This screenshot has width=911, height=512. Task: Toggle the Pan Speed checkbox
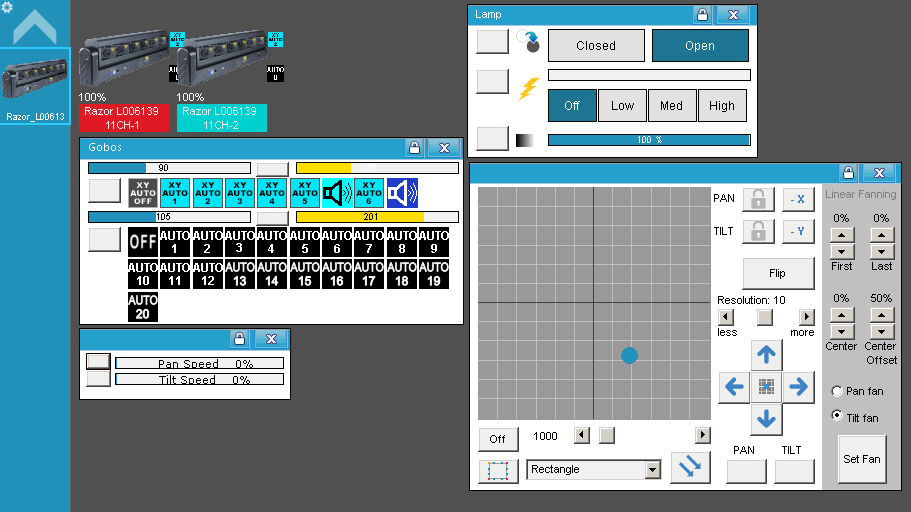pyautogui.click(x=98, y=361)
